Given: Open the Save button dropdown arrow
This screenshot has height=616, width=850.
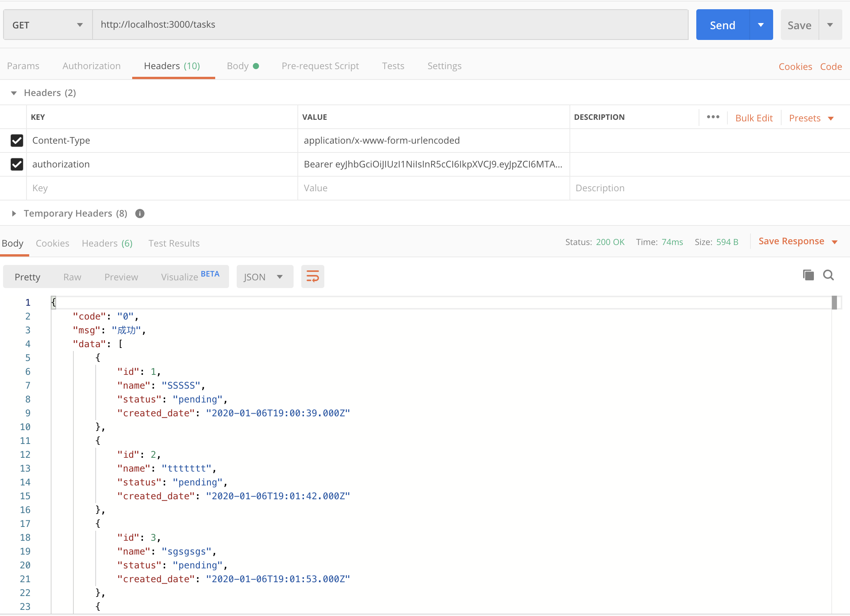Looking at the screenshot, I should click(830, 25).
